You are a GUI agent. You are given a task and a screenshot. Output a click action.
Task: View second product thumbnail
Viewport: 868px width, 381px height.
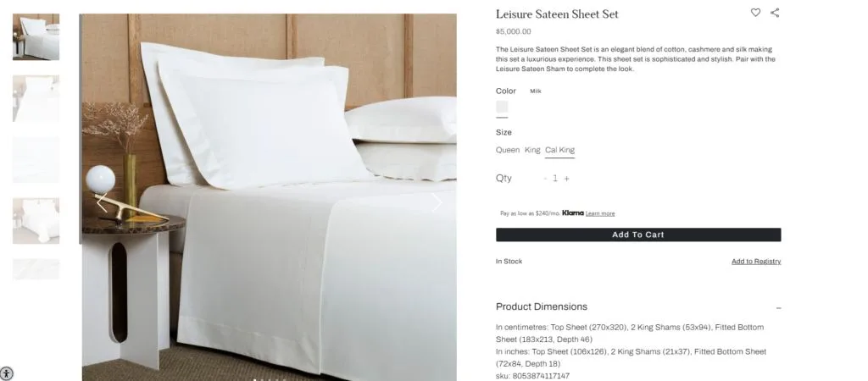pos(36,98)
